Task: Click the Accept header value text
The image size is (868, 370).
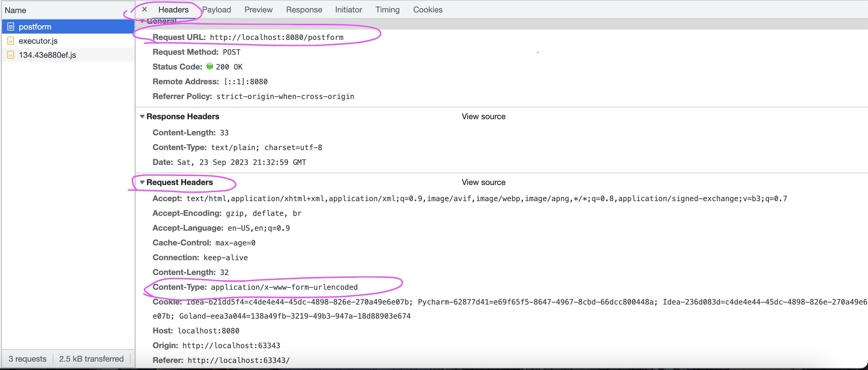Action: (x=486, y=199)
